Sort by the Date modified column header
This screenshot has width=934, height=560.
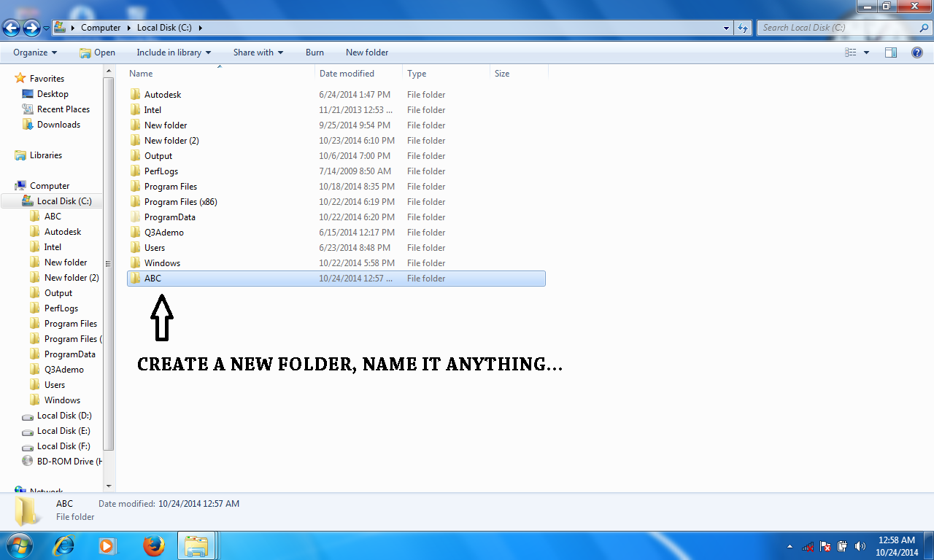tap(359, 74)
